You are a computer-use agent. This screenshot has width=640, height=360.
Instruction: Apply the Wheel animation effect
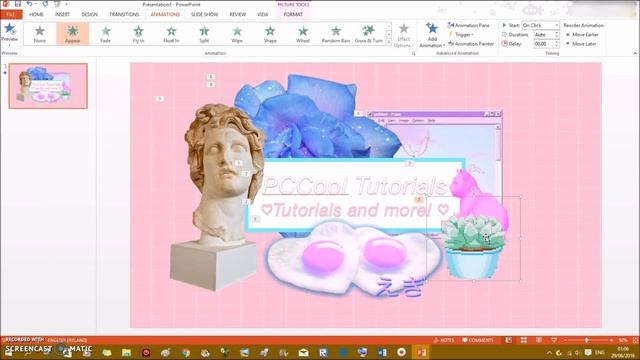tap(303, 34)
